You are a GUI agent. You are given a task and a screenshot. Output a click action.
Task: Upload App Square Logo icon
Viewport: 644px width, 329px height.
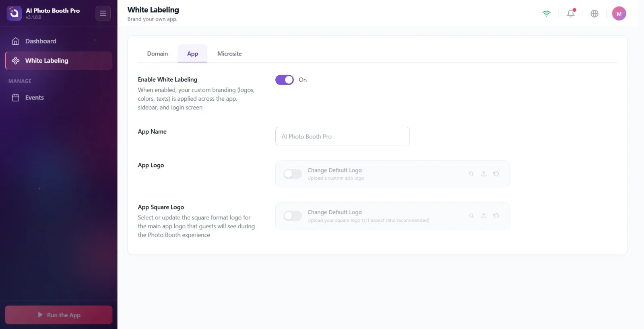pos(484,216)
